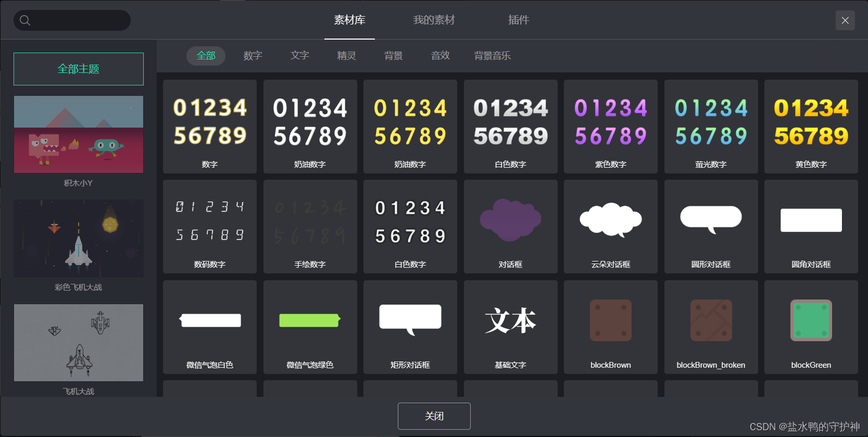Select the bold 白色数字 card in first row

click(x=511, y=127)
